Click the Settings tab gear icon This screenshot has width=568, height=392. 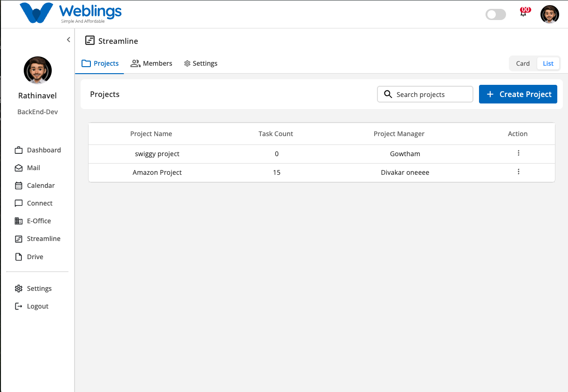pyautogui.click(x=187, y=63)
